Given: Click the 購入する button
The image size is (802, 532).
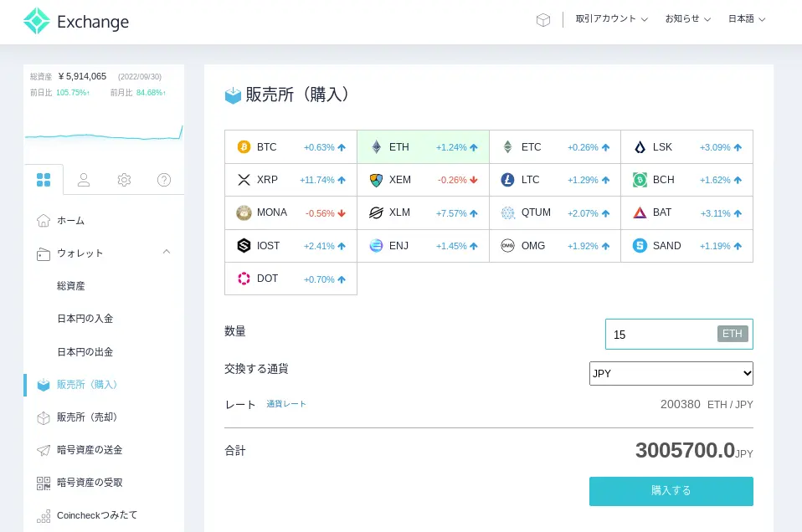Looking at the screenshot, I should click(x=671, y=491).
